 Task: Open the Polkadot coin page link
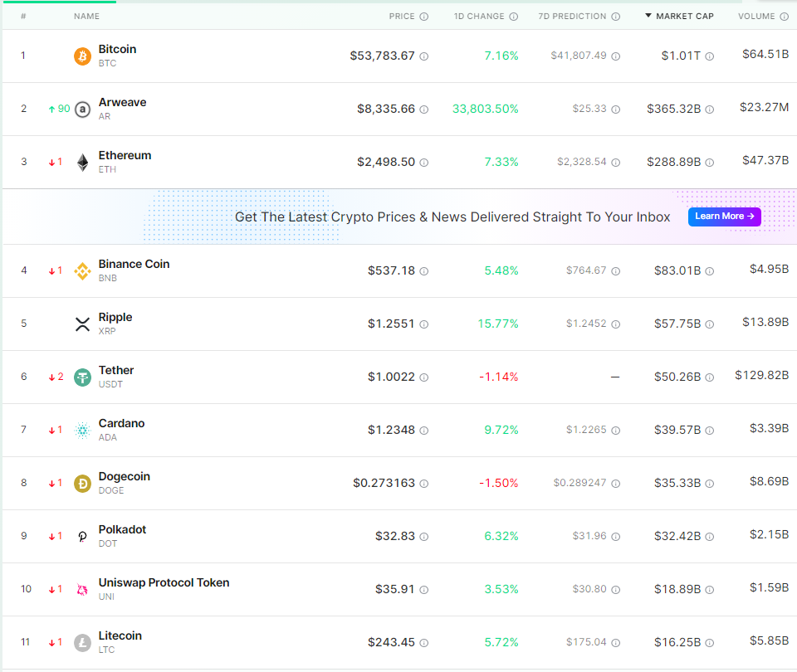tap(123, 530)
